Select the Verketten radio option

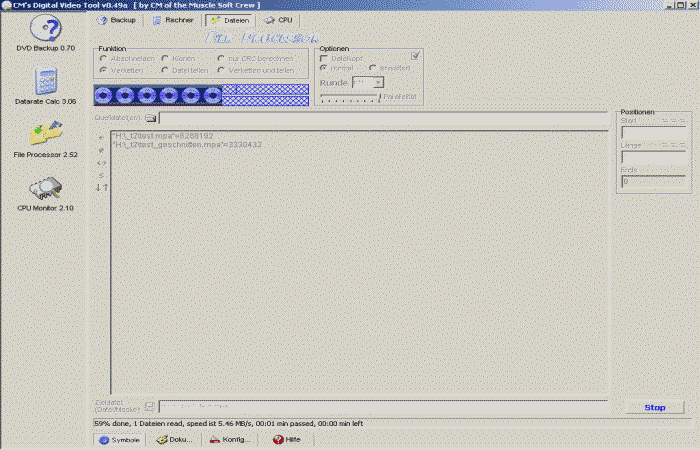tap(103, 70)
